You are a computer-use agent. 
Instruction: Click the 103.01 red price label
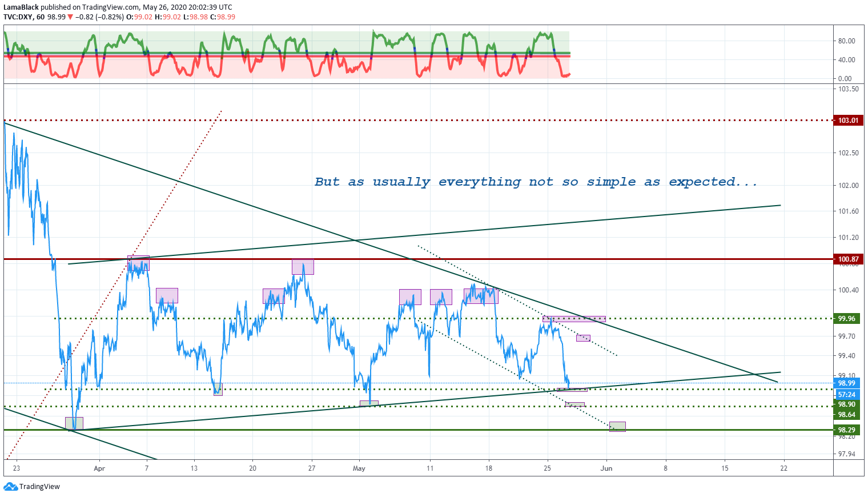pyautogui.click(x=848, y=121)
